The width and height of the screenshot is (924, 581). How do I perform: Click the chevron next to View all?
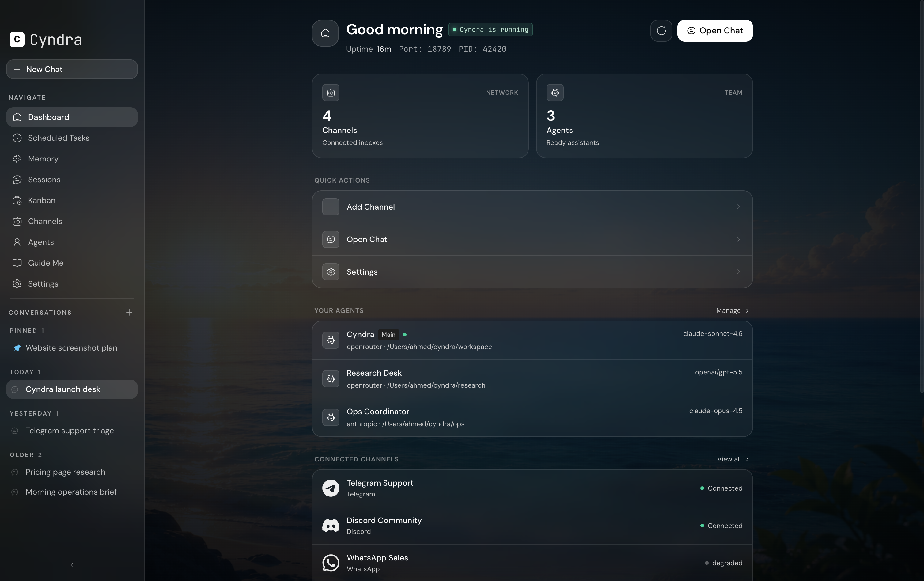click(x=747, y=459)
